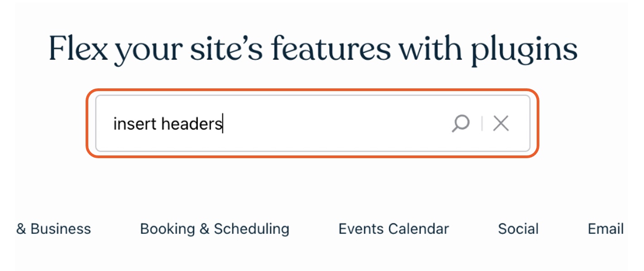
Task: Click the word 'Flex' in the page title
Action: tap(78, 48)
